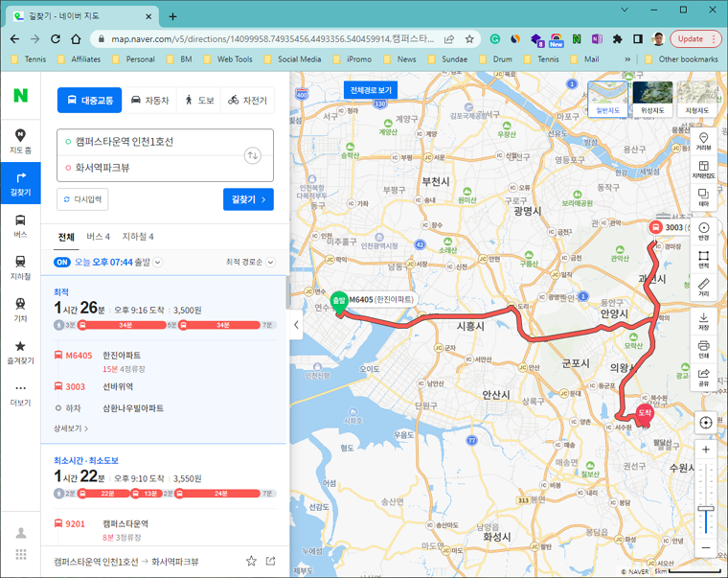Image resolution: width=728 pixels, height=578 pixels.
Task: Switch to 전체 results tab
Action: point(66,237)
